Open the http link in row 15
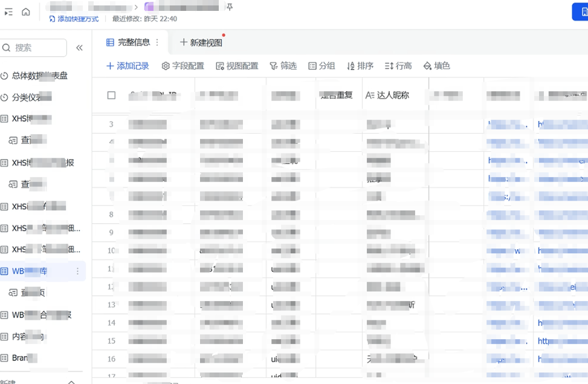This screenshot has width=588, height=384. (563, 341)
